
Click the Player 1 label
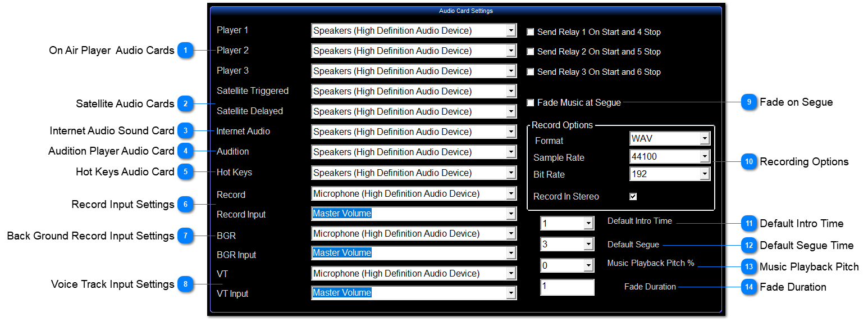(x=232, y=30)
